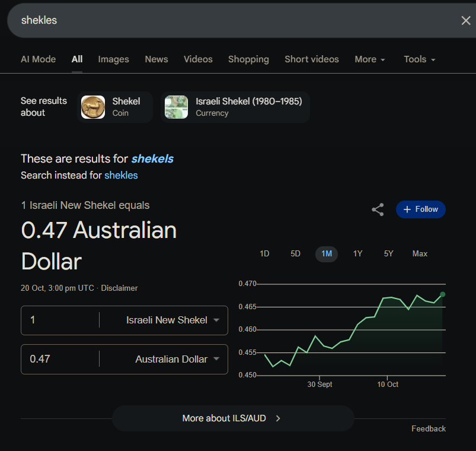Open the Disclaimer link

tap(119, 288)
